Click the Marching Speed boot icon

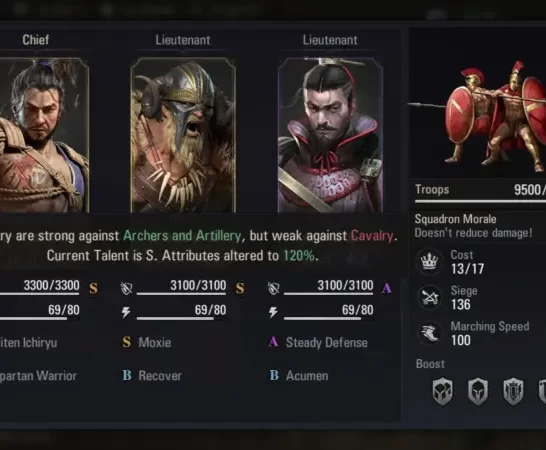click(429, 333)
